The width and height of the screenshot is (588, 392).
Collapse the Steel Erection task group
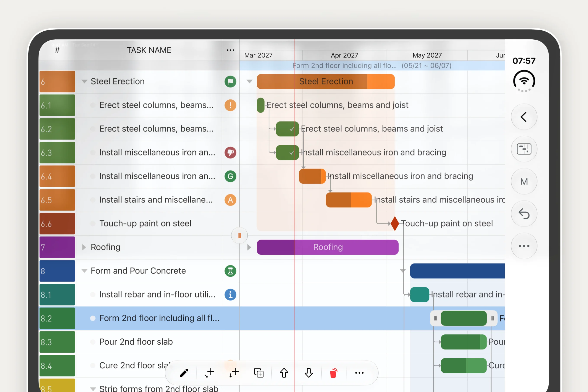84,81
